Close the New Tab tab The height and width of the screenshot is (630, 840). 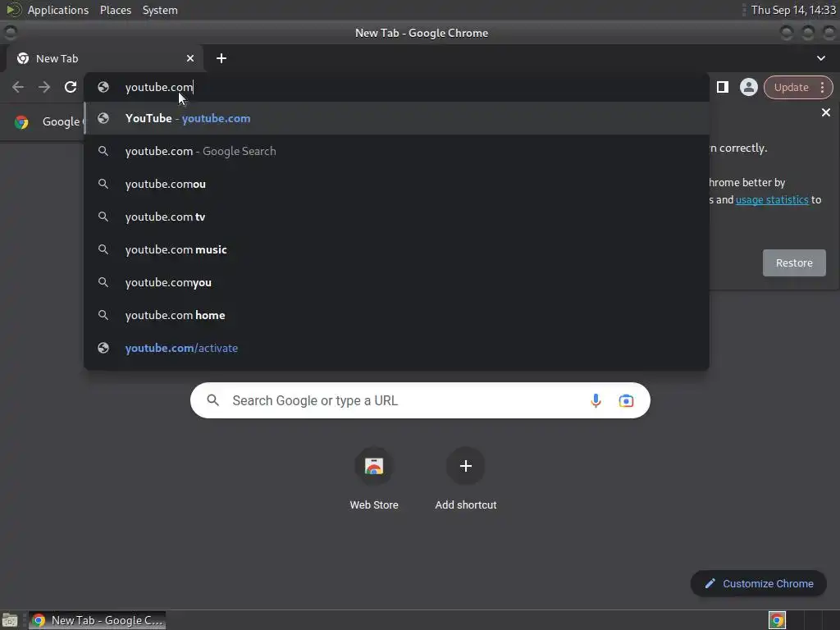pyautogui.click(x=189, y=58)
